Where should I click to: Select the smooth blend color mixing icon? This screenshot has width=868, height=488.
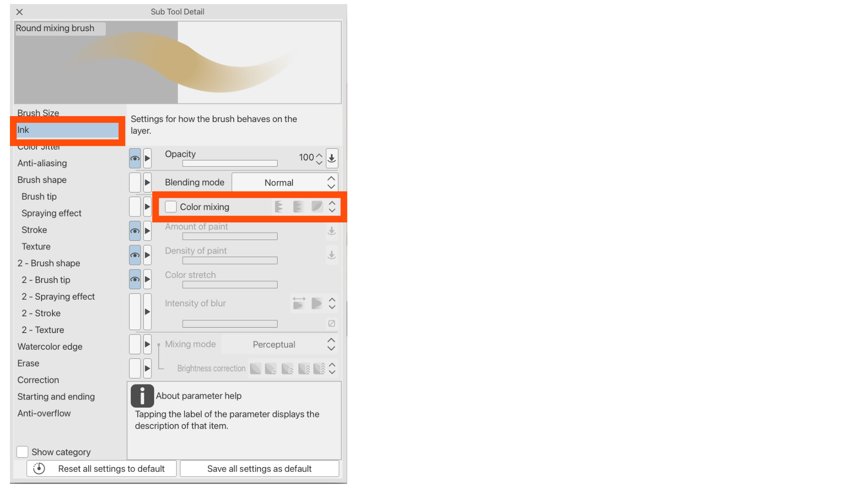316,206
